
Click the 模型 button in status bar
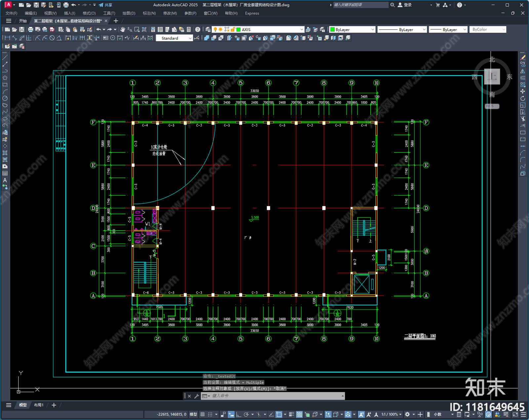(x=193, y=414)
